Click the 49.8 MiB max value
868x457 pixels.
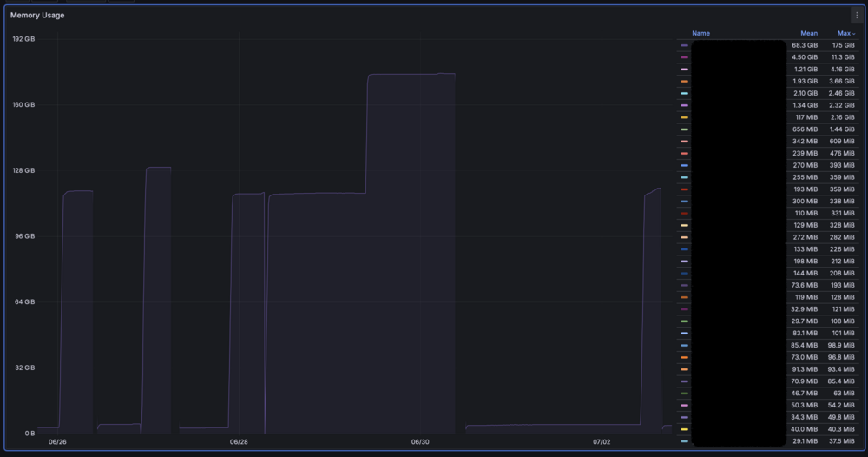(841, 418)
